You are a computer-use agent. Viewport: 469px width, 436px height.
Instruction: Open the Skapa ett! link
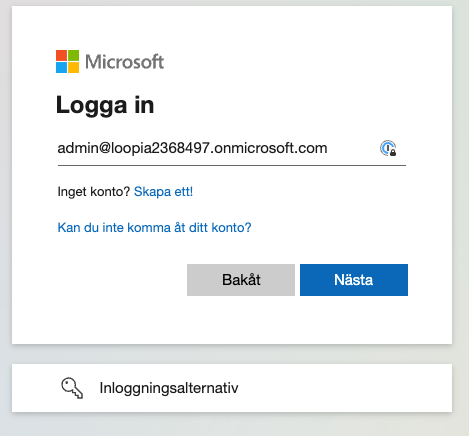tap(163, 192)
